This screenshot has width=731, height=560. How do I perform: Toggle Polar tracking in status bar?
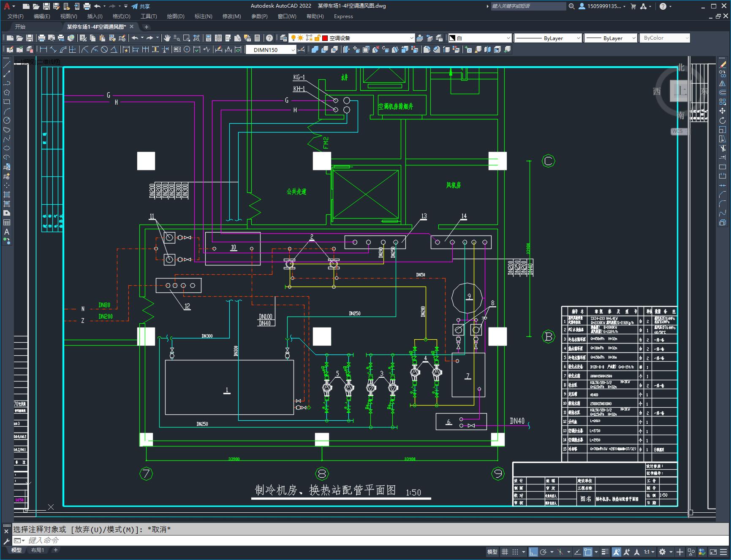point(543,552)
